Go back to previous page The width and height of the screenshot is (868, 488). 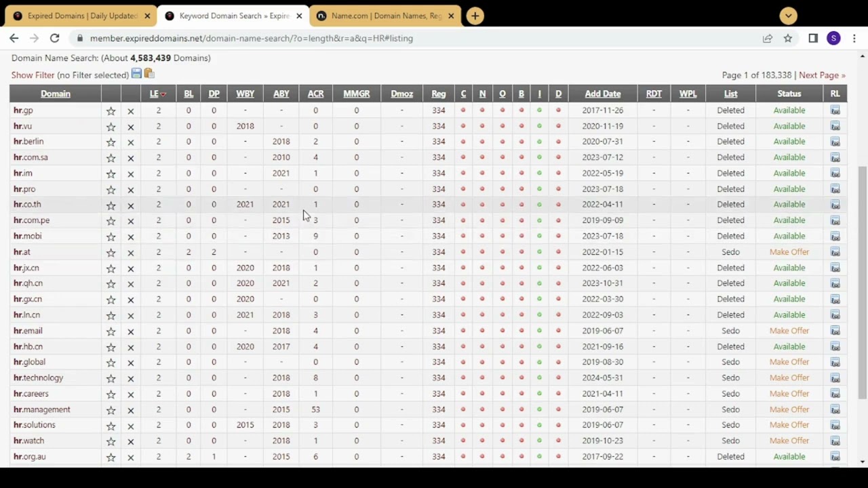click(x=14, y=38)
